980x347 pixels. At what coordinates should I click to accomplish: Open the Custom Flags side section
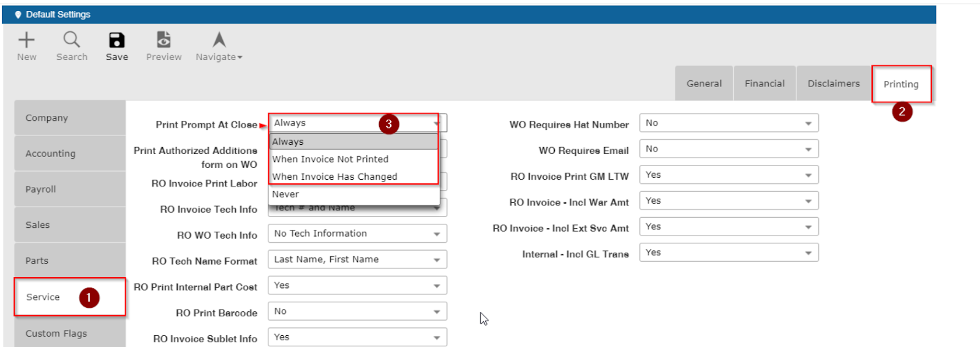point(70,334)
